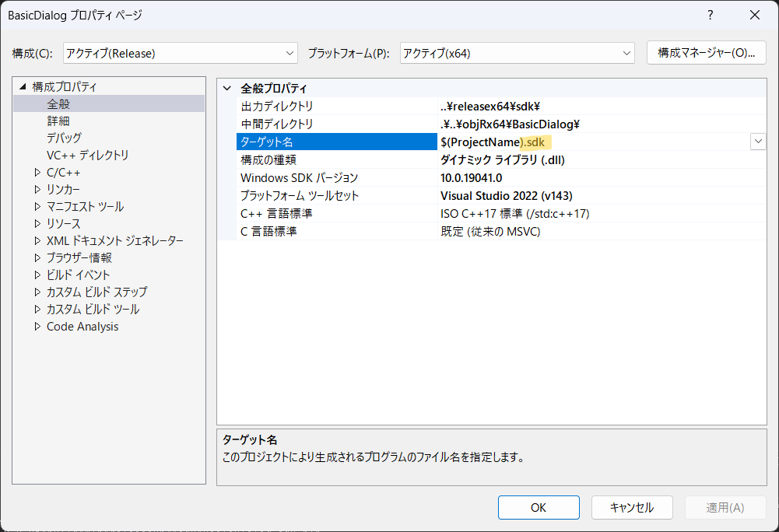This screenshot has width=779, height=532.
Task: Click the help question mark icon
Action: coord(710,16)
